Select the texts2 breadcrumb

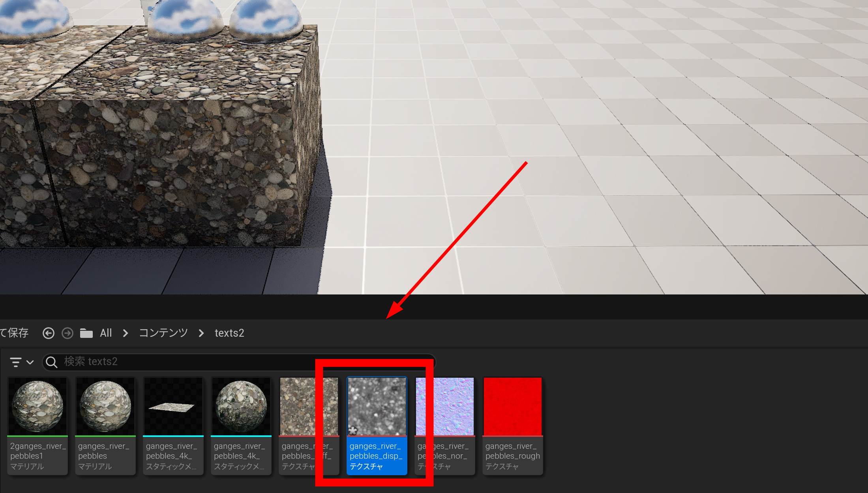pos(229,333)
